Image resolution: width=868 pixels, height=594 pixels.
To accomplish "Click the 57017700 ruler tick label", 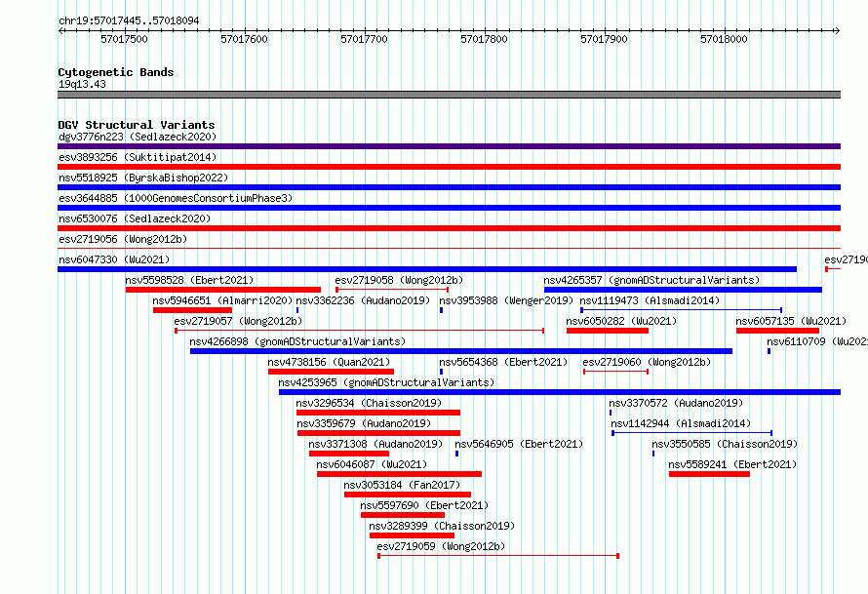I will coord(364,39).
